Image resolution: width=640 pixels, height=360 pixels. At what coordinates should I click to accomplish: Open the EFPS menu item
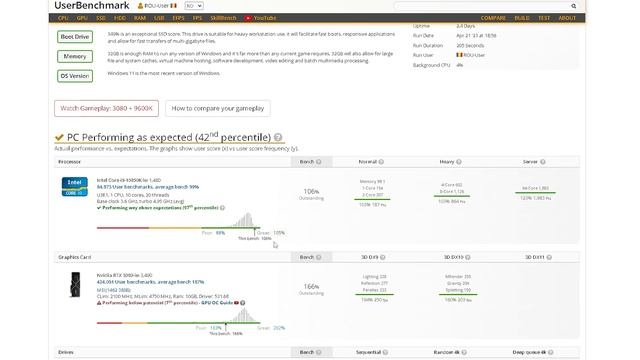(178, 18)
